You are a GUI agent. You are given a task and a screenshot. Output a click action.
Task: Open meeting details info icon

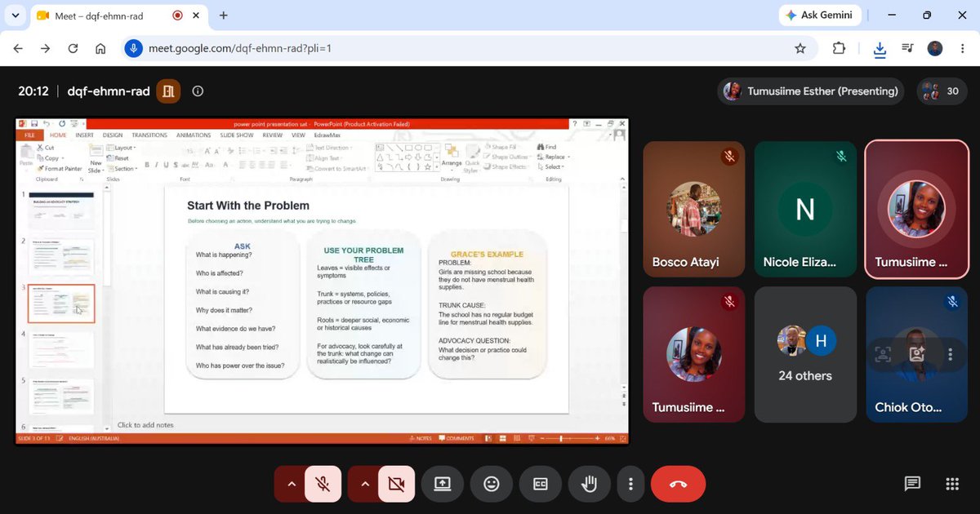198,91
